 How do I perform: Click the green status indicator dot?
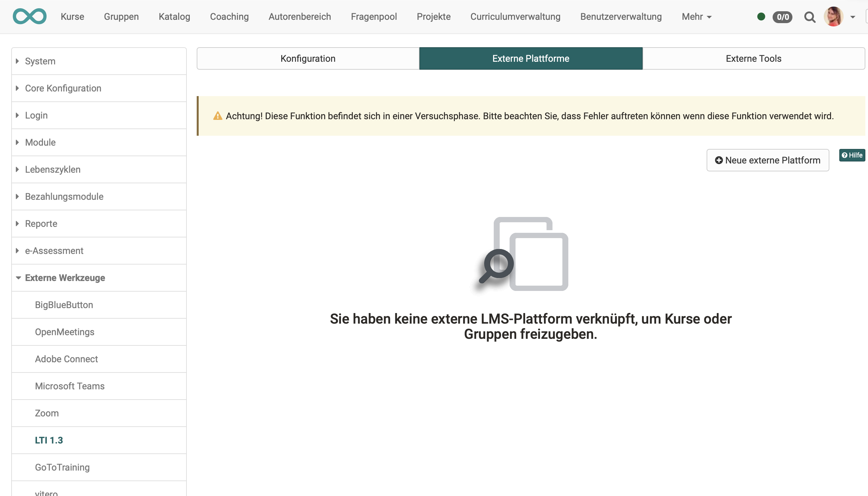[761, 17]
